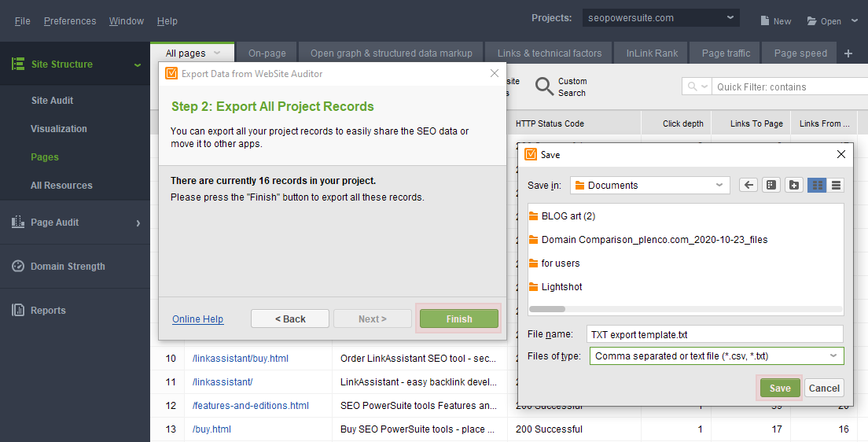Viewport: 868px width, 442px height.
Task: Create new folder in Save dialog
Action: [x=794, y=185]
